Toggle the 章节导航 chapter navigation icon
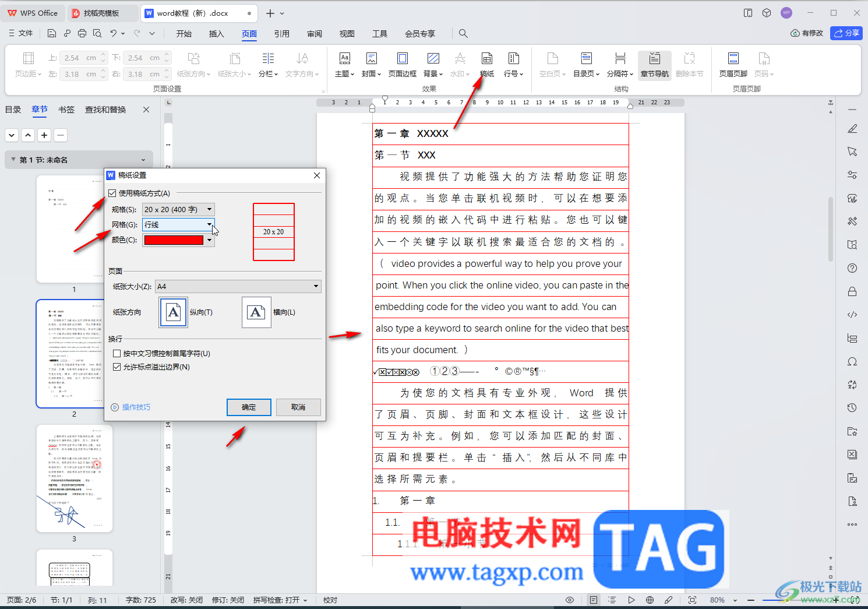 coord(655,65)
